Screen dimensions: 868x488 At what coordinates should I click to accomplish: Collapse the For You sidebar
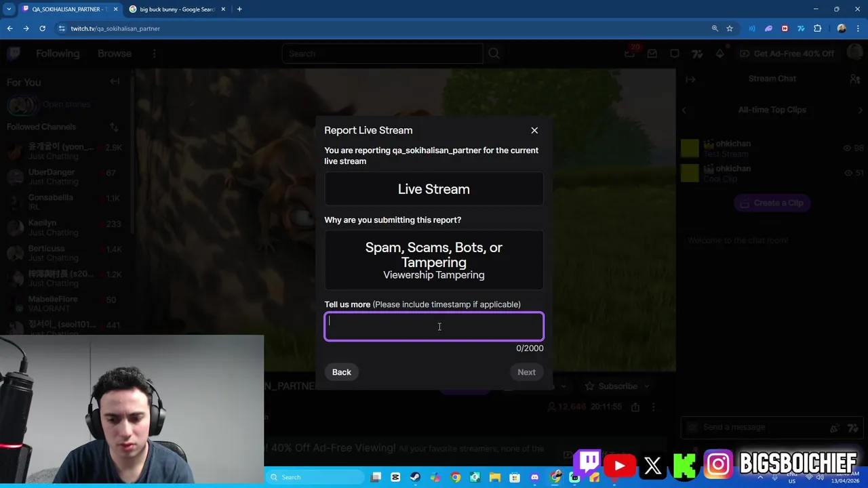(115, 81)
